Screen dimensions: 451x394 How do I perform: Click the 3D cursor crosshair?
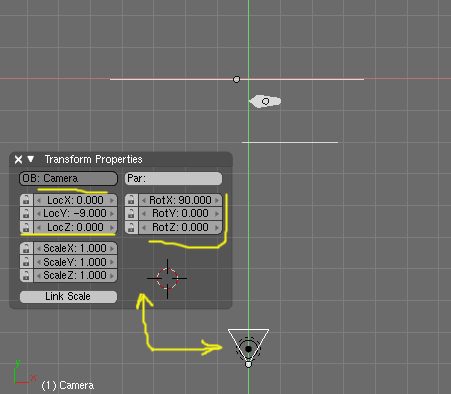tap(167, 278)
